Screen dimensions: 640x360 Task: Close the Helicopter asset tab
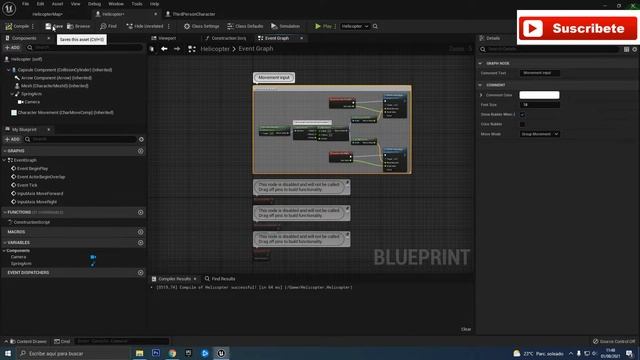click(x=156, y=14)
